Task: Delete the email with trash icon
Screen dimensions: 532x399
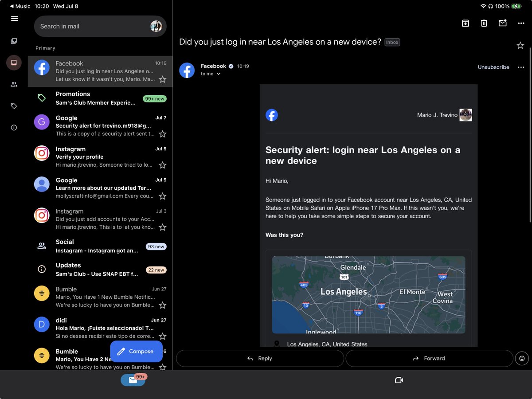Action: click(484, 23)
